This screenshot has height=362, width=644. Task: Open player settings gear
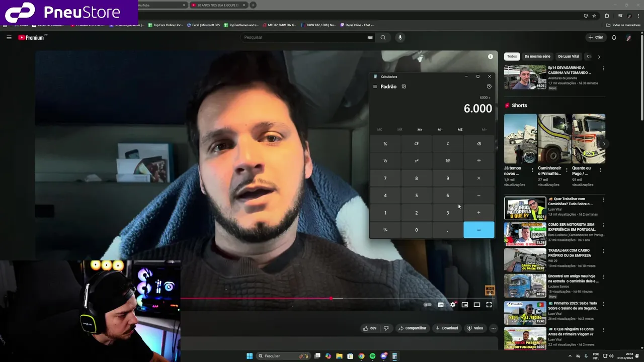pos(453,305)
